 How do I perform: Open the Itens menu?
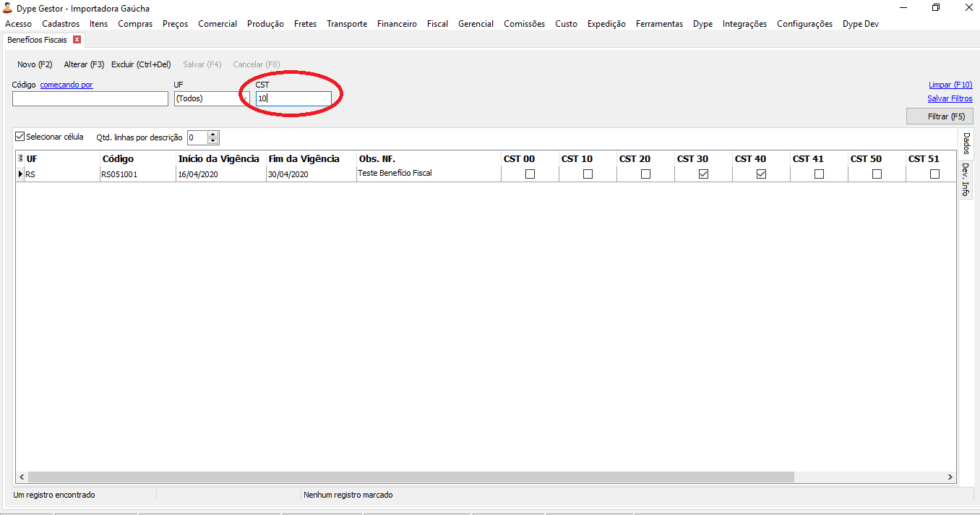tap(98, 24)
